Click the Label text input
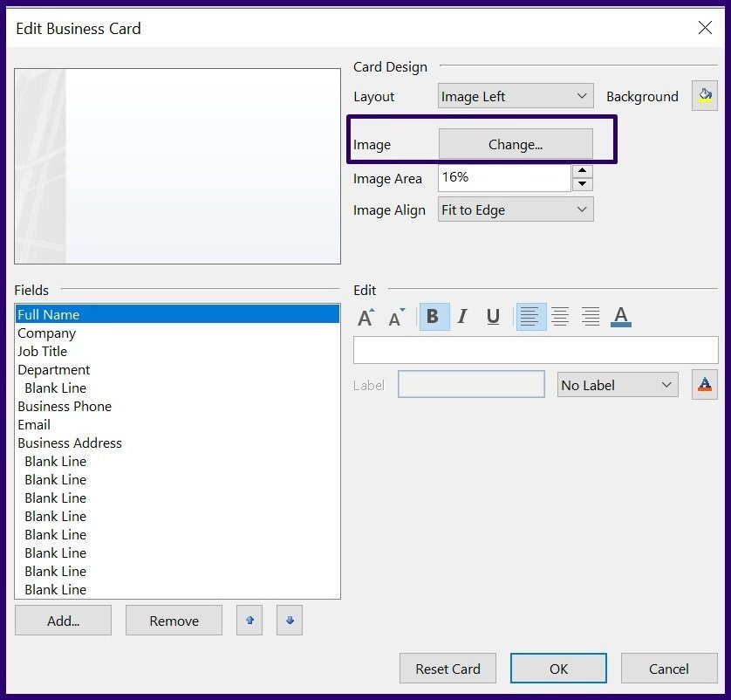Screen dimensions: 731x700 click(471, 384)
